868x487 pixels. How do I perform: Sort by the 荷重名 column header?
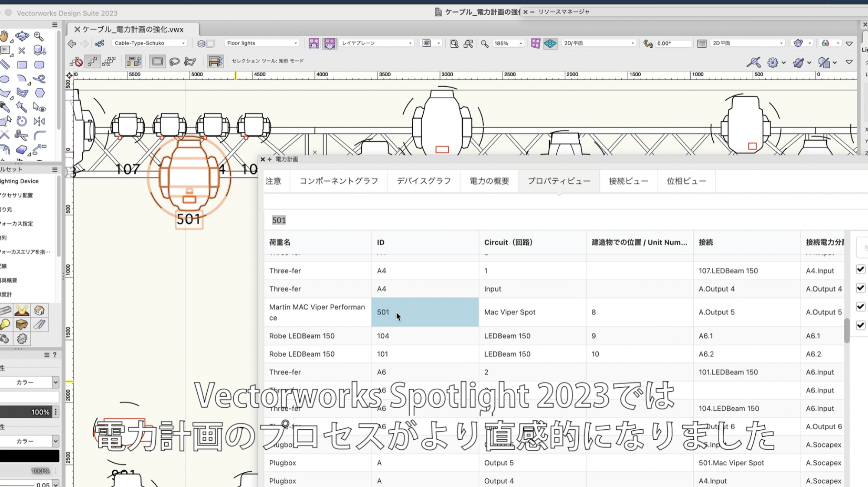coord(317,242)
